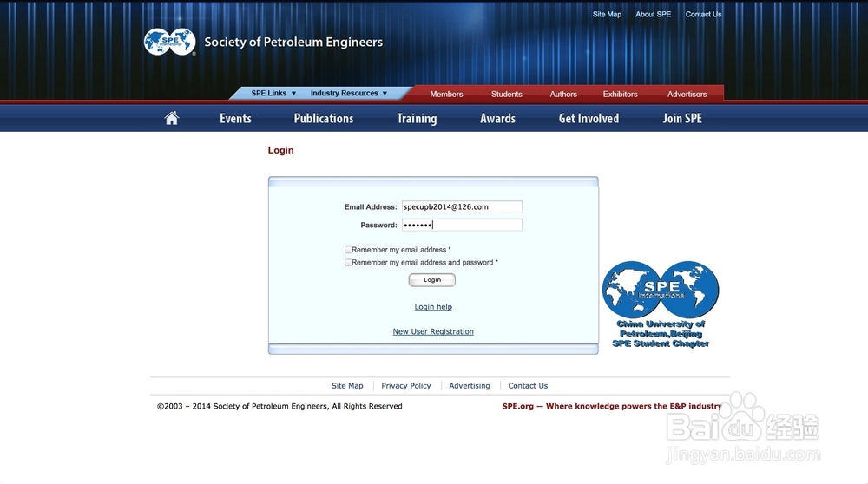Click the SPE.org tagline text in footer
868x484 pixels.
(x=612, y=406)
